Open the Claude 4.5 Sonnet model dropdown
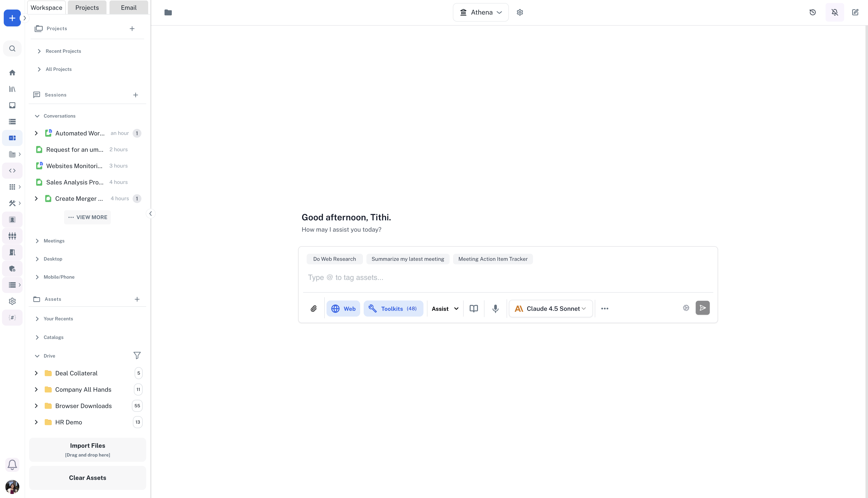868x498 pixels. [x=551, y=309]
